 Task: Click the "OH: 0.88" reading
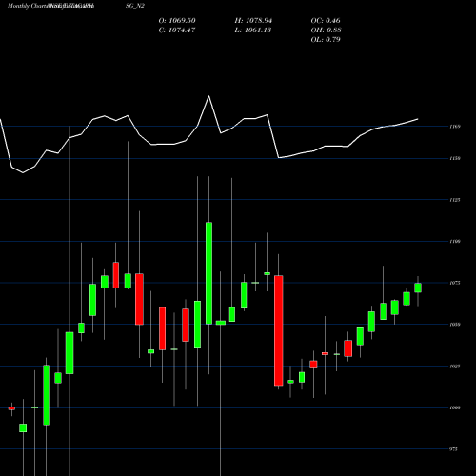tap(326, 30)
